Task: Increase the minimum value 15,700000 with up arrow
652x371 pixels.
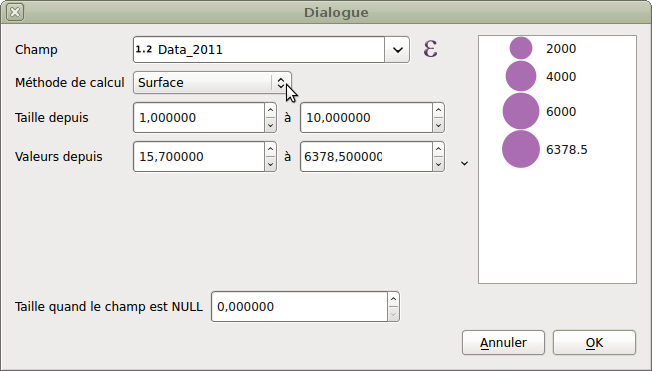Action: click(271, 149)
